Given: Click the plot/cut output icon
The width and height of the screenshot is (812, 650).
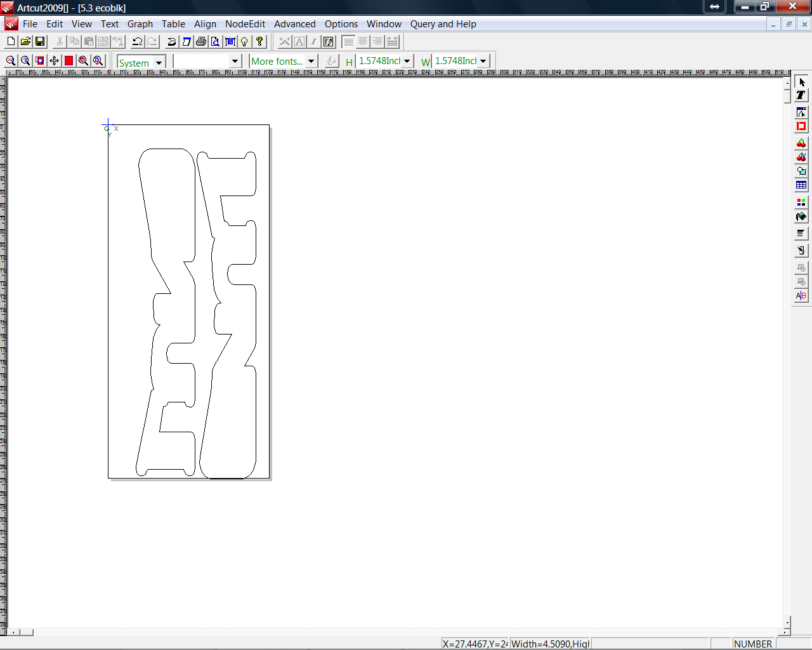Looking at the screenshot, I should click(171, 41).
